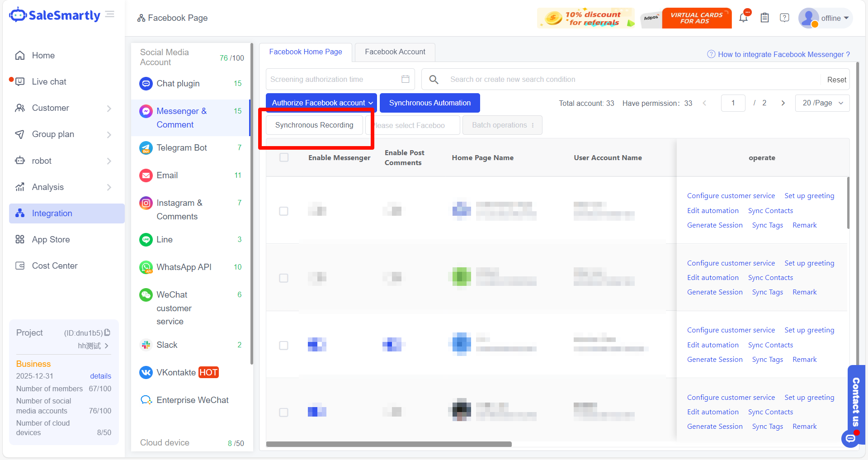The height and width of the screenshot is (460, 868).
Task: Click the Synchronous Automation button
Action: click(x=429, y=103)
